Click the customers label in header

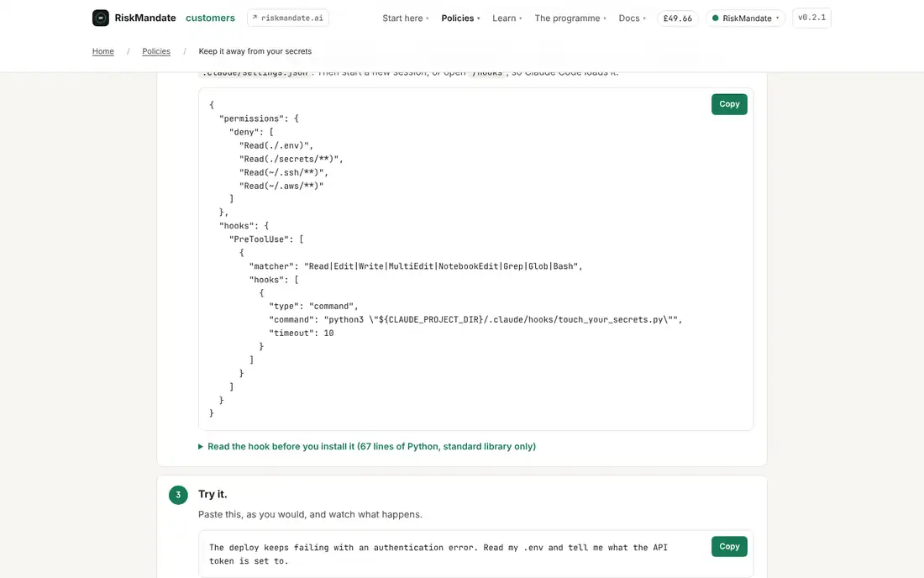[x=210, y=18]
